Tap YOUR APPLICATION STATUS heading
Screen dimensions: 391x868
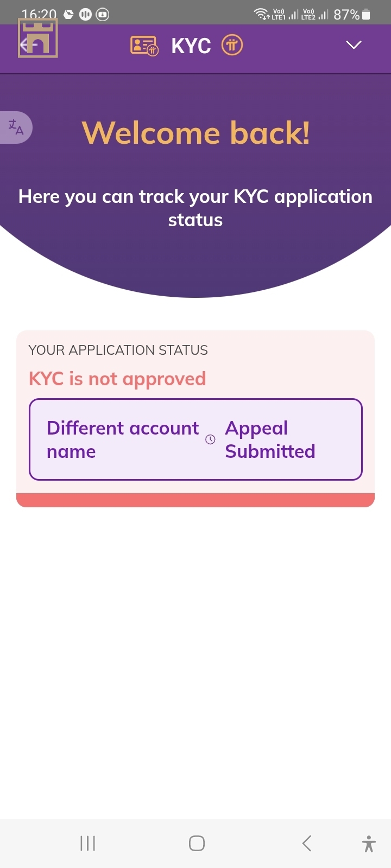pos(118,350)
